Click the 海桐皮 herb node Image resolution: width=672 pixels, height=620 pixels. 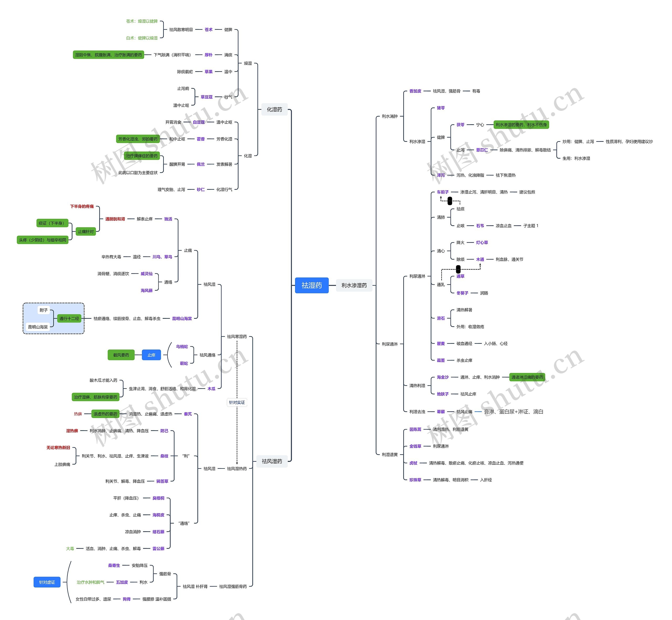coord(158,515)
